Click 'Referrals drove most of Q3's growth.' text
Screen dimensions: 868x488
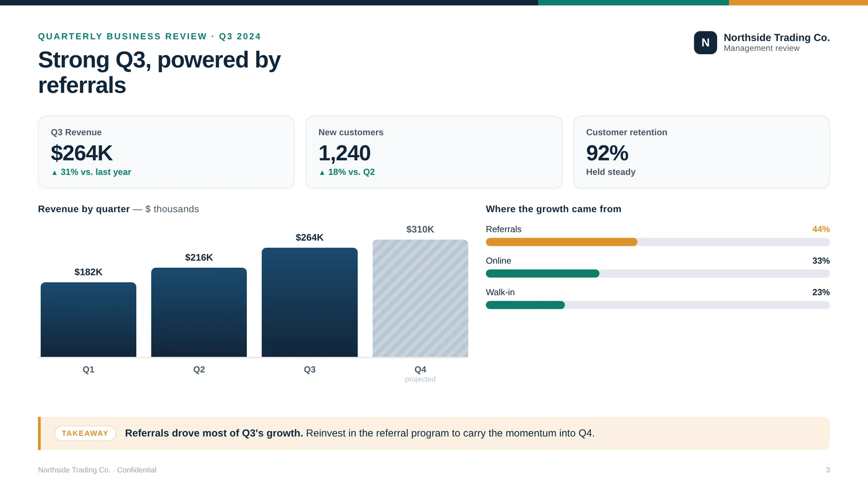pos(214,433)
